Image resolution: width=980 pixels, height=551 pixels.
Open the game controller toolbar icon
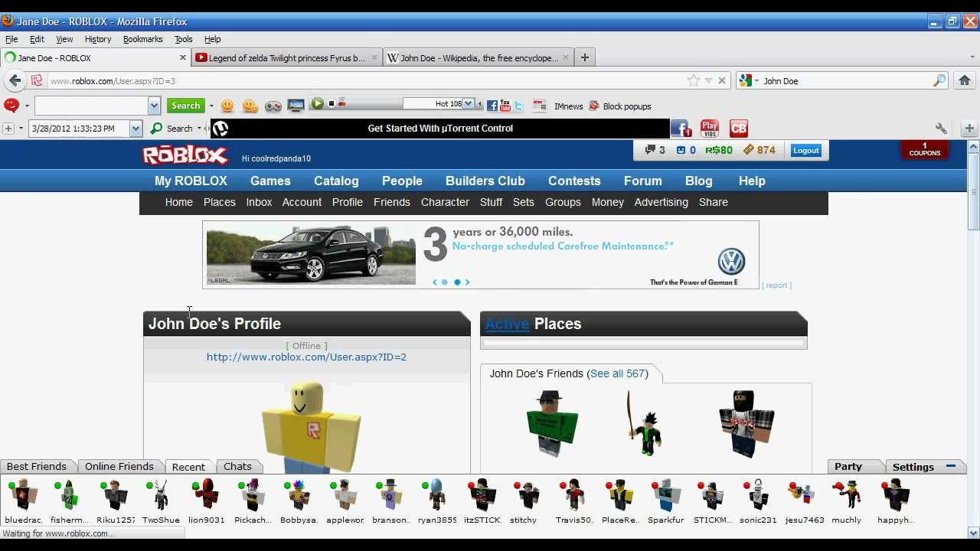[x=273, y=106]
